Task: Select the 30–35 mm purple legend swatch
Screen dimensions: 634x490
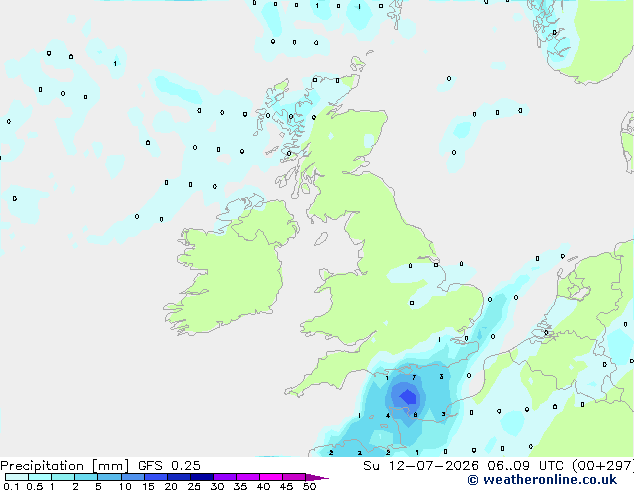Action: tap(224, 477)
